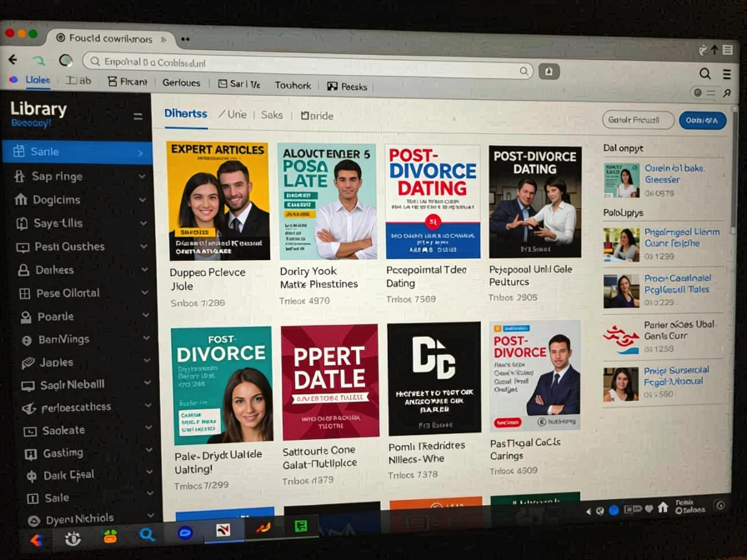This screenshot has width=747, height=560.
Task: Reload the page with the circular refresh icon
Action: pyautogui.click(x=66, y=61)
